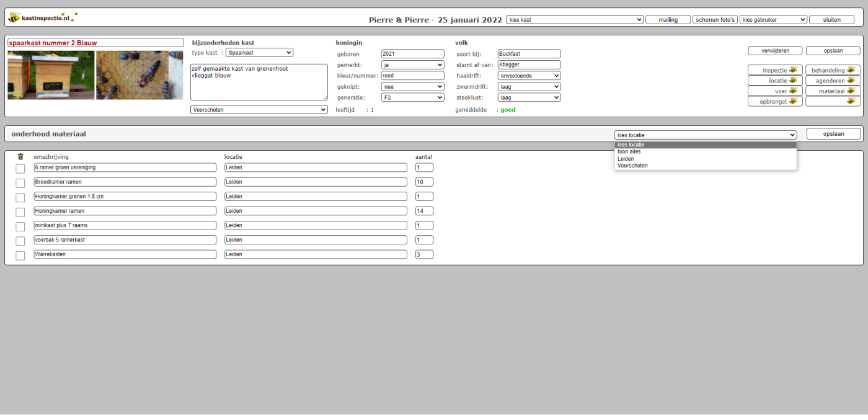The width and height of the screenshot is (868, 420).
Task: Open the geknipt dropdown
Action: point(412,87)
